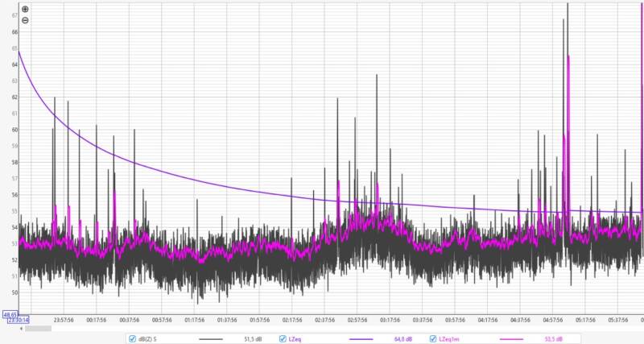The width and height of the screenshot is (644, 344).
Task: Zoom out with the minus magnifier icon
Action: (25, 20)
